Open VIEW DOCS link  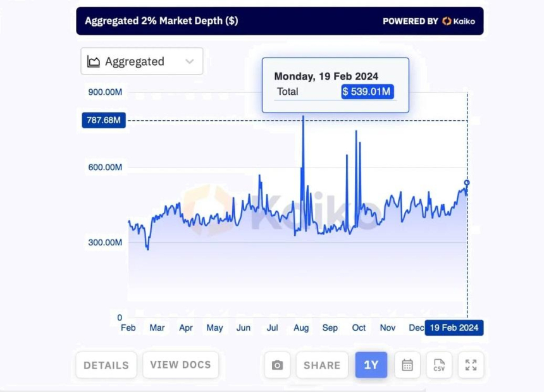click(x=180, y=365)
